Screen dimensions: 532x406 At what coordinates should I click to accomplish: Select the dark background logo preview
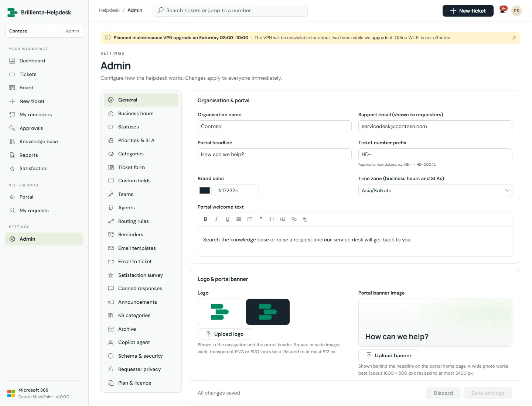[x=268, y=312]
